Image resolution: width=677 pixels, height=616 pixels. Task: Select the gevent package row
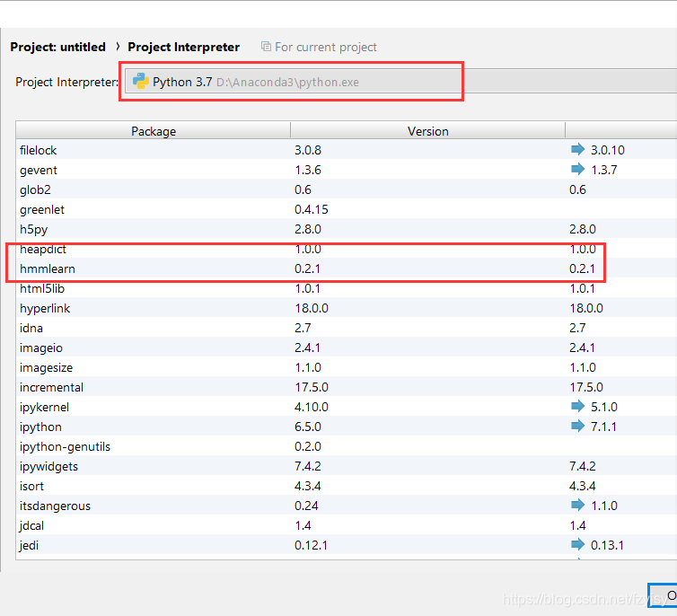click(347, 170)
